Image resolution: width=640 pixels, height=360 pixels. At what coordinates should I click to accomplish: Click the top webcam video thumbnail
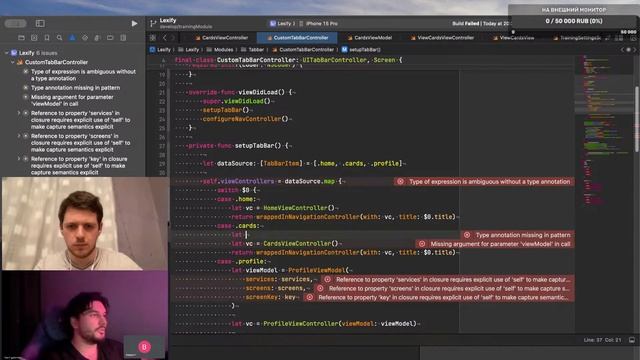pyautogui.click(x=84, y=223)
